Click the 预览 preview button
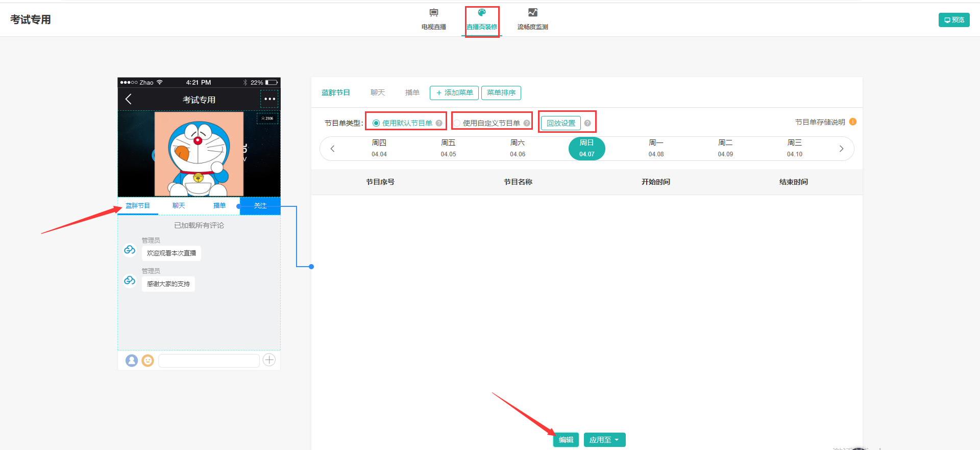The width and height of the screenshot is (980, 450). tap(954, 20)
